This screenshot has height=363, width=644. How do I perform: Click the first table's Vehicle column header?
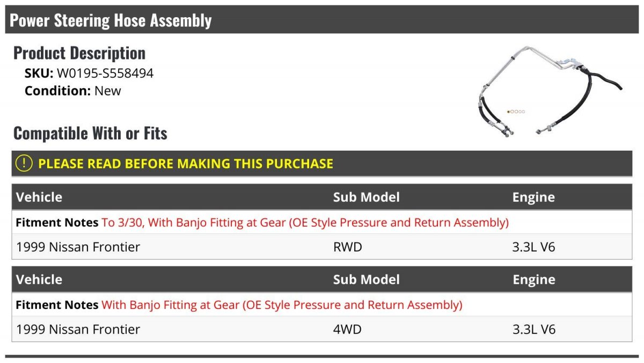pyautogui.click(x=39, y=197)
